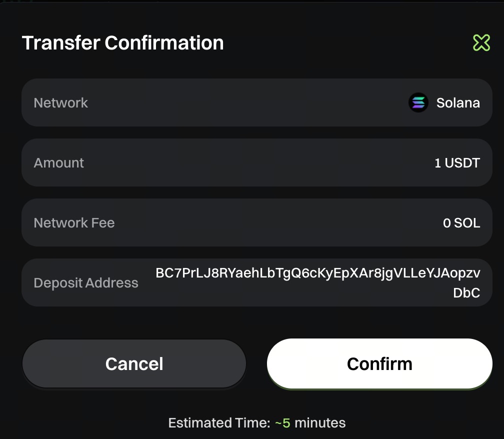Click the Solana logo icon
The height and width of the screenshot is (439, 504).
coord(418,103)
